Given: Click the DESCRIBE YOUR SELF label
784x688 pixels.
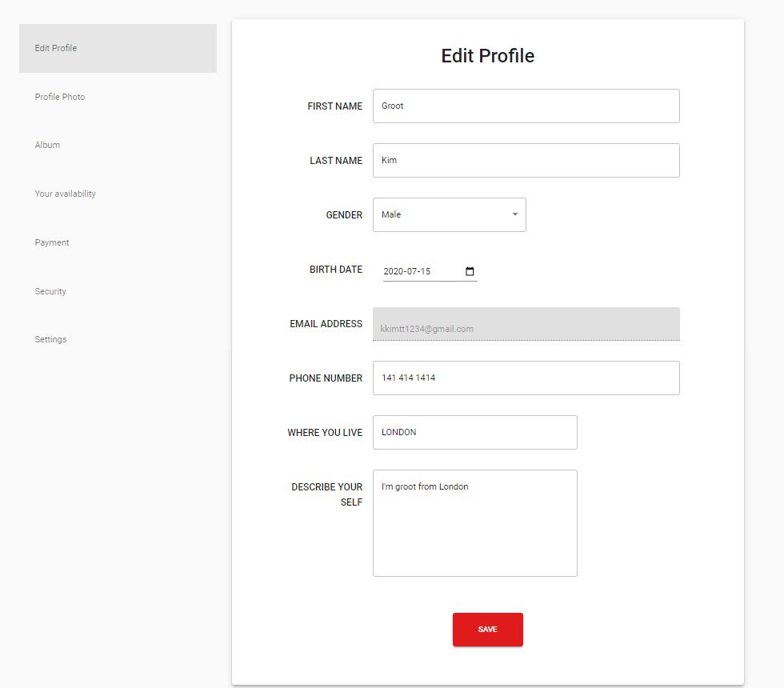Looking at the screenshot, I should 327,494.
